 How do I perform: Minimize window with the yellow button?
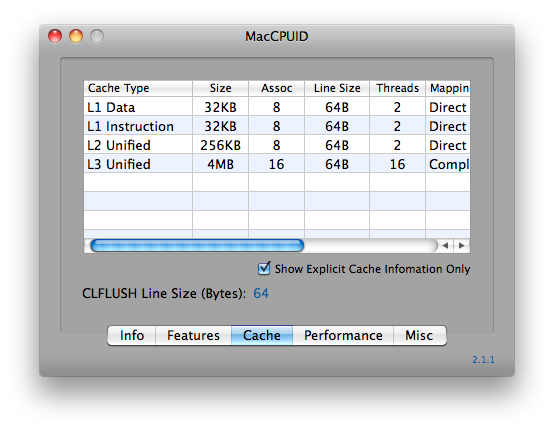[76, 36]
